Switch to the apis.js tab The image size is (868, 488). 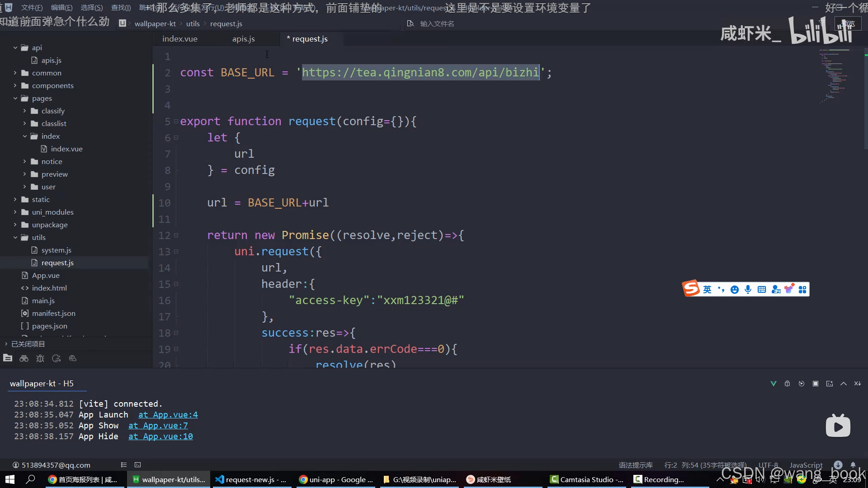(243, 39)
